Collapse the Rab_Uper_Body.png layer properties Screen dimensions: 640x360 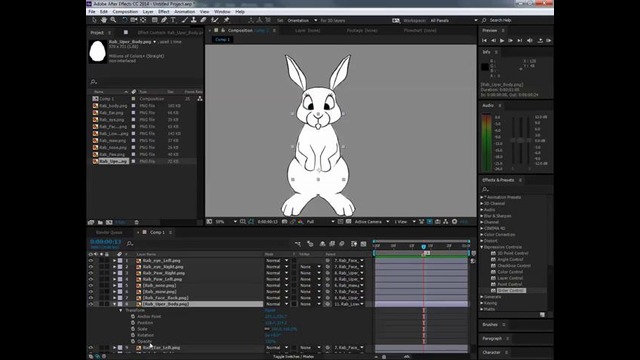tap(115, 304)
